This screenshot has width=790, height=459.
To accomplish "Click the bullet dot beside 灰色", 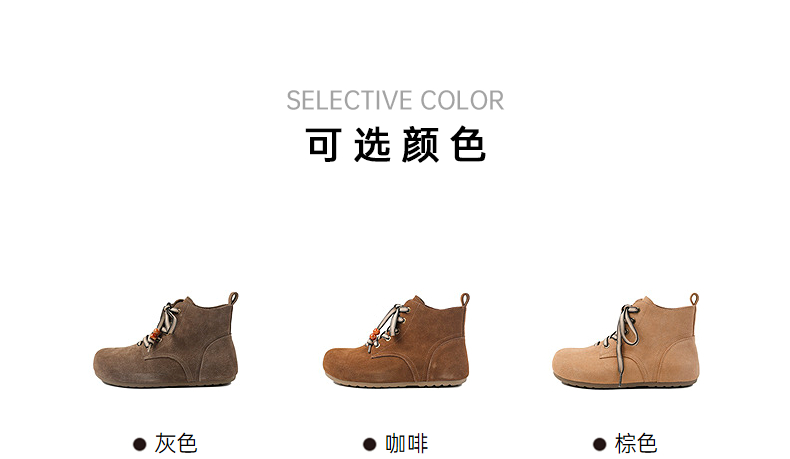I will tap(140, 444).
